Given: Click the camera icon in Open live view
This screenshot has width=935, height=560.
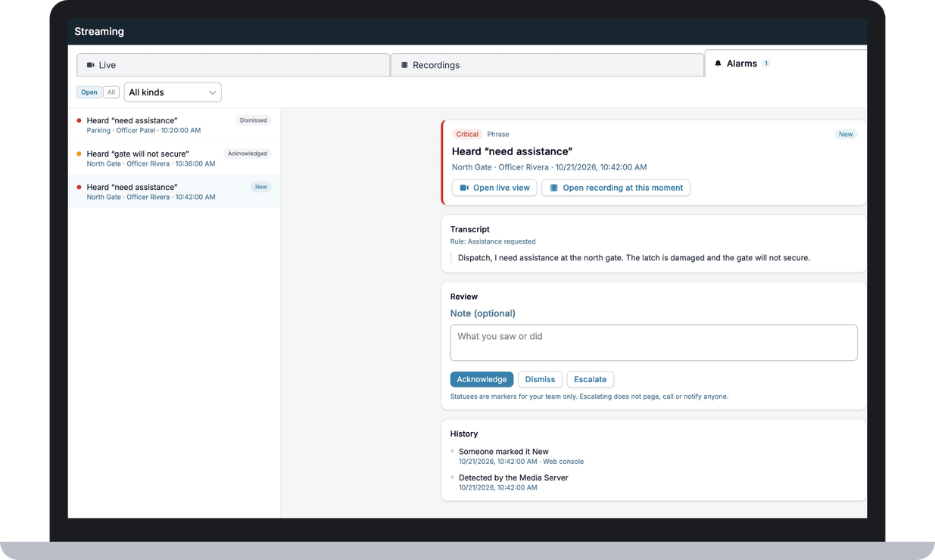Looking at the screenshot, I should 464,188.
